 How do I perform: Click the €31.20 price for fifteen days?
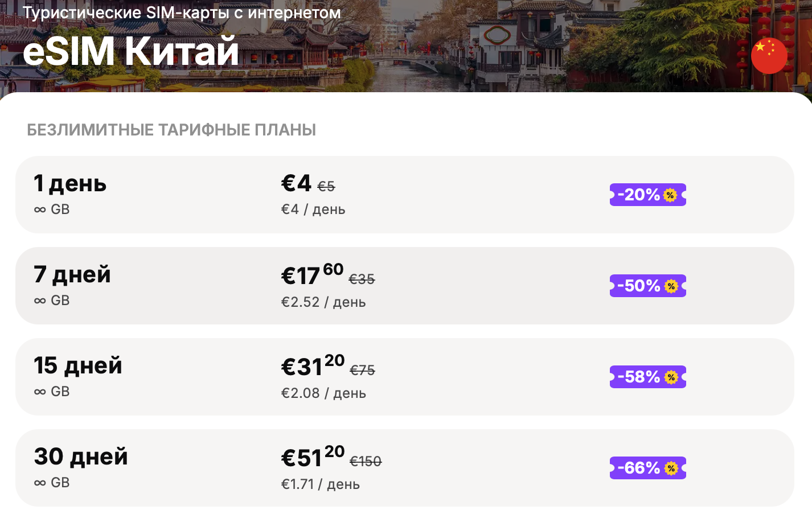tap(313, 365)
